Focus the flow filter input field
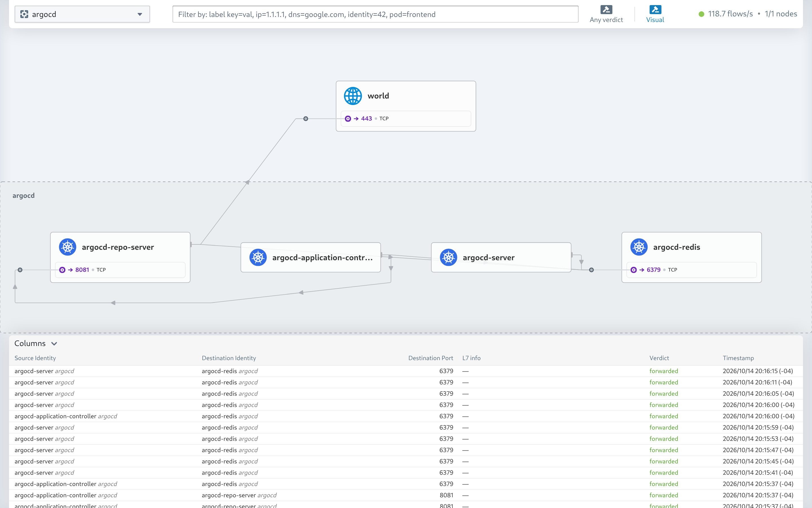 point(375,14)
